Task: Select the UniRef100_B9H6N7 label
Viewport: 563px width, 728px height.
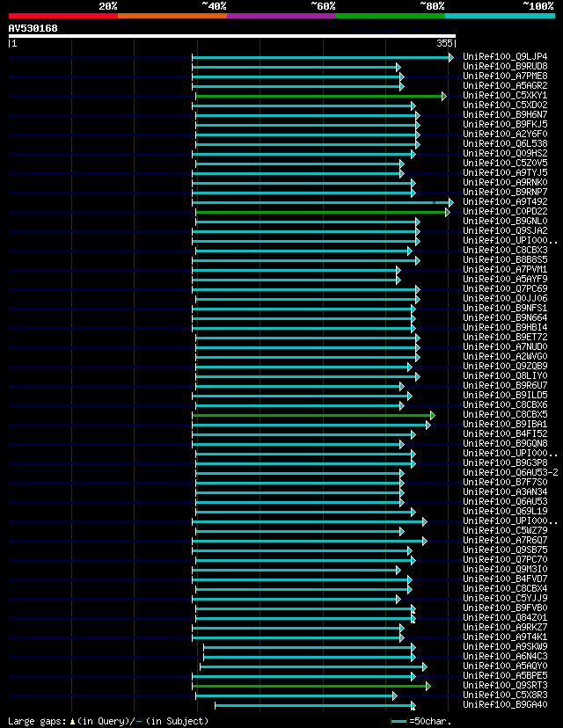Action: tap(505, 114)
